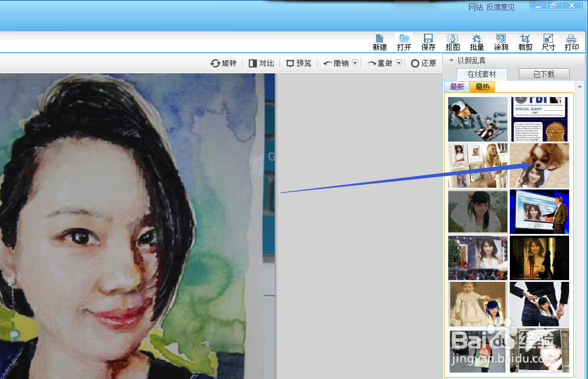This screenshot has width=588, height=379.
Task: Restore original with 还原
Action: [x=423, y=63]
